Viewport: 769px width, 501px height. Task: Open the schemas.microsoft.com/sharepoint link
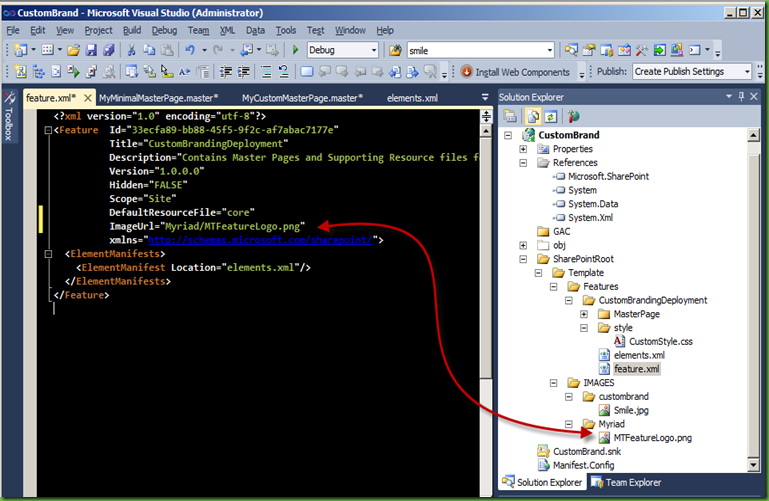coord(260,240)
